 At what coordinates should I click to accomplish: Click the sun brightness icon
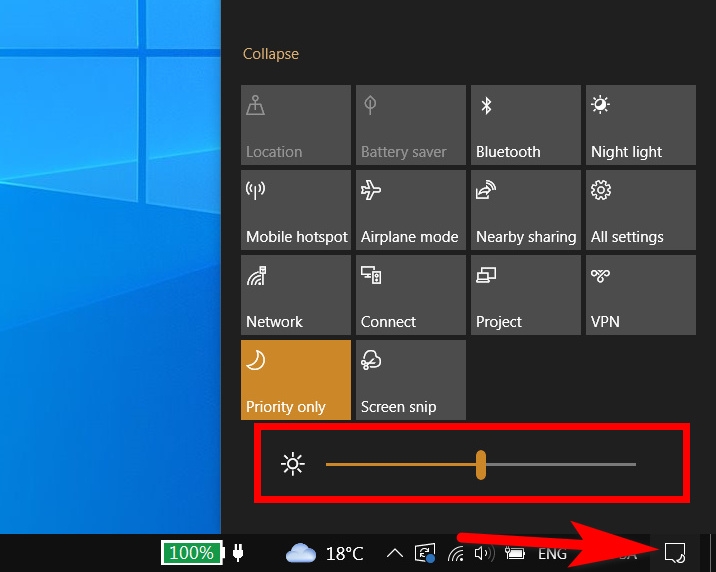point(293,464)
